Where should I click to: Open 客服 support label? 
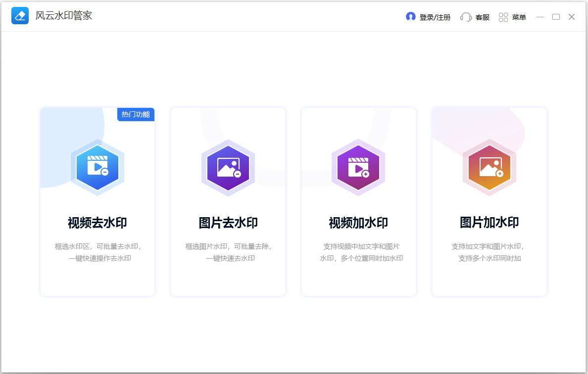(x=482, y=17)
